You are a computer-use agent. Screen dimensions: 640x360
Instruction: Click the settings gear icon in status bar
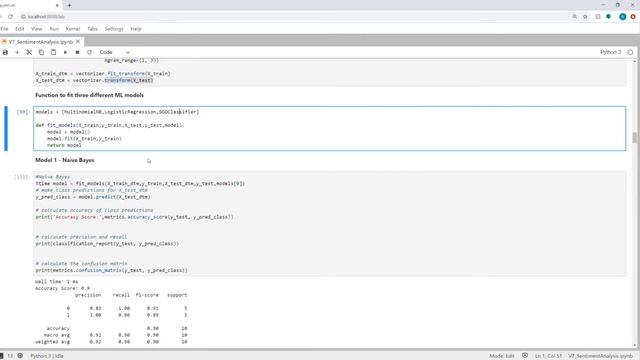click(20, 356)
